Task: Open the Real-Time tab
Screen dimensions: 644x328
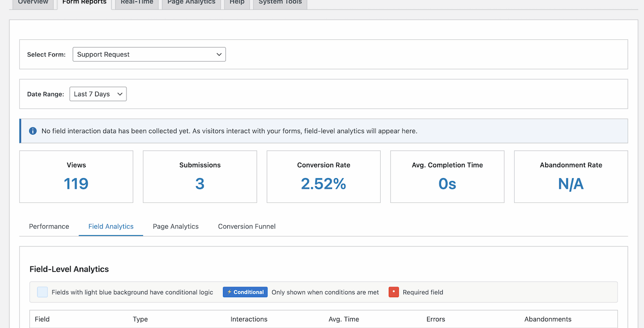Action: point(137,3)
